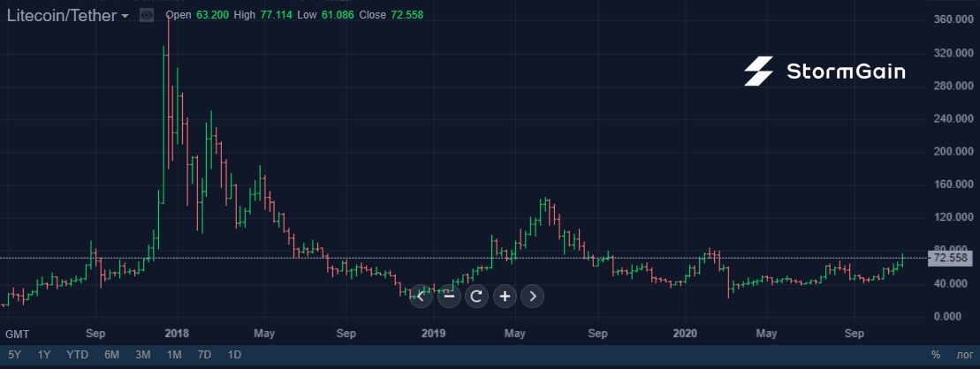Click the 2019 label on time axis
This screenshot has height=369, width=980.
[x=433, y=334]
